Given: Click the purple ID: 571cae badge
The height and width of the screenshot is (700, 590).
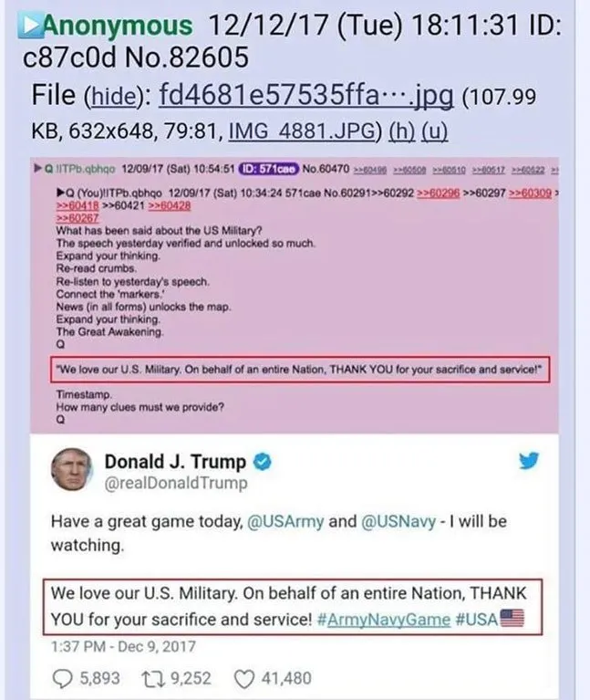Looking at the screenshot, I should point(268,169).
